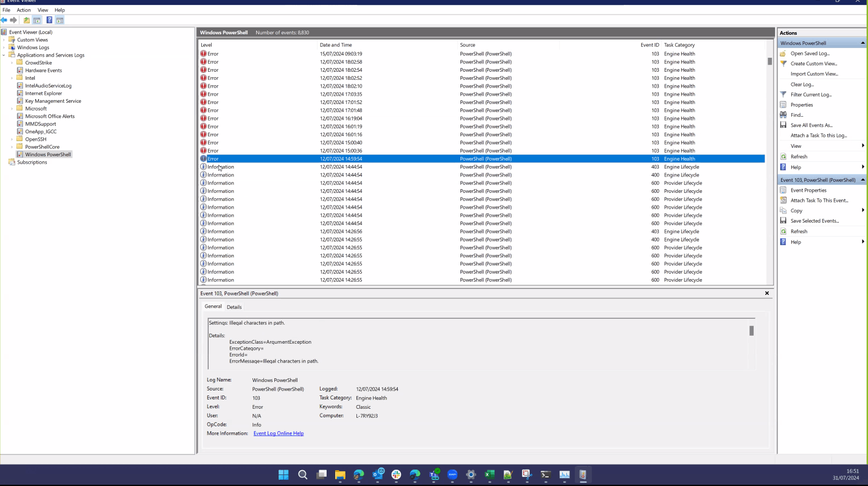The image size is (868, 486).
Task: Click the Up One Level folder icon
Action: (27, 20)
